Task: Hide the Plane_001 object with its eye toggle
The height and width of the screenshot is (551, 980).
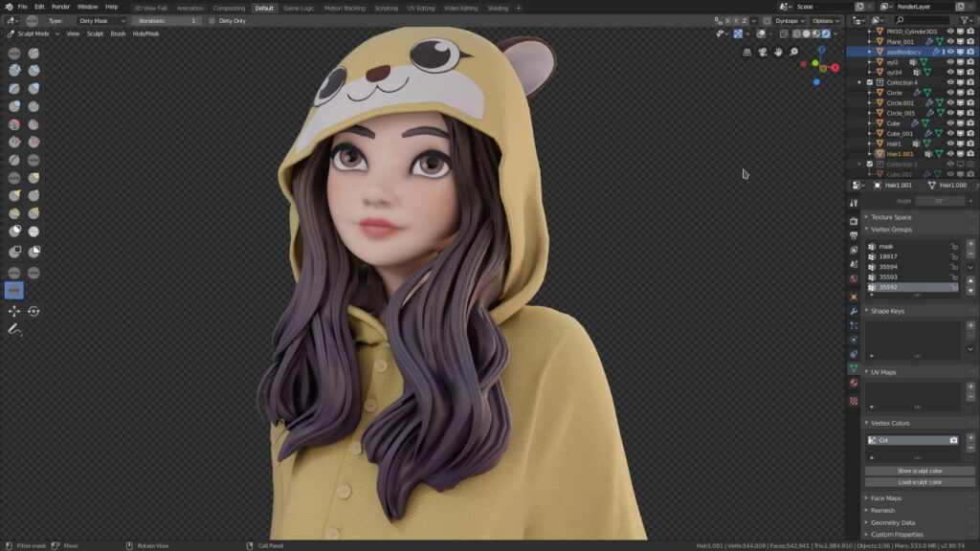Action: pos(950,41)
